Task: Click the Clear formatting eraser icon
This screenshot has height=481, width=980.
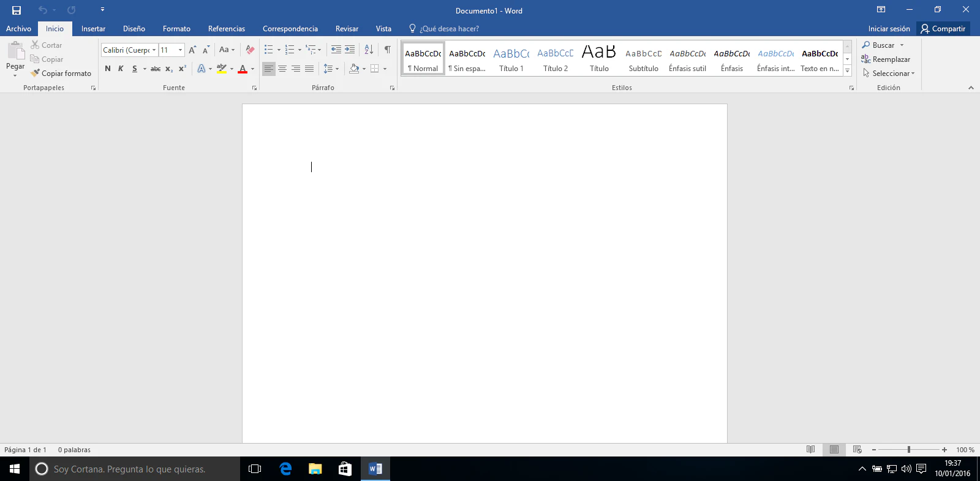Action: pos(250,50)
